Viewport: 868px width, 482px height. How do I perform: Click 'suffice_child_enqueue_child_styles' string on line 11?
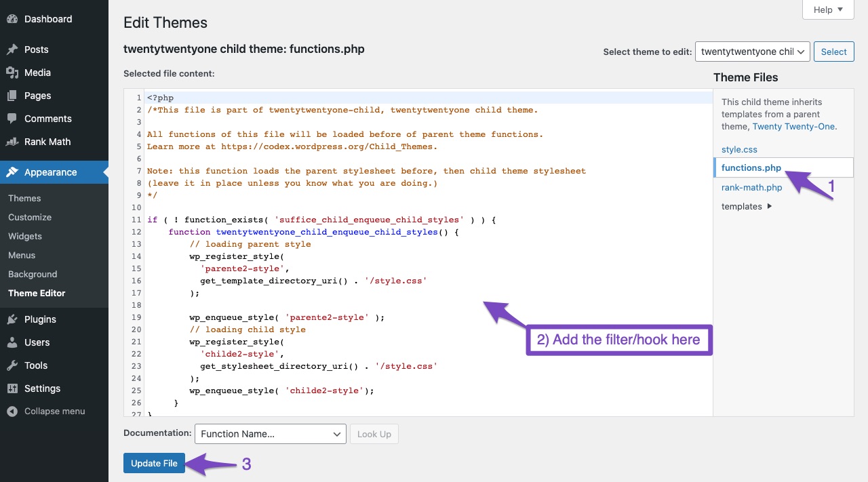[x=370, y=220]
